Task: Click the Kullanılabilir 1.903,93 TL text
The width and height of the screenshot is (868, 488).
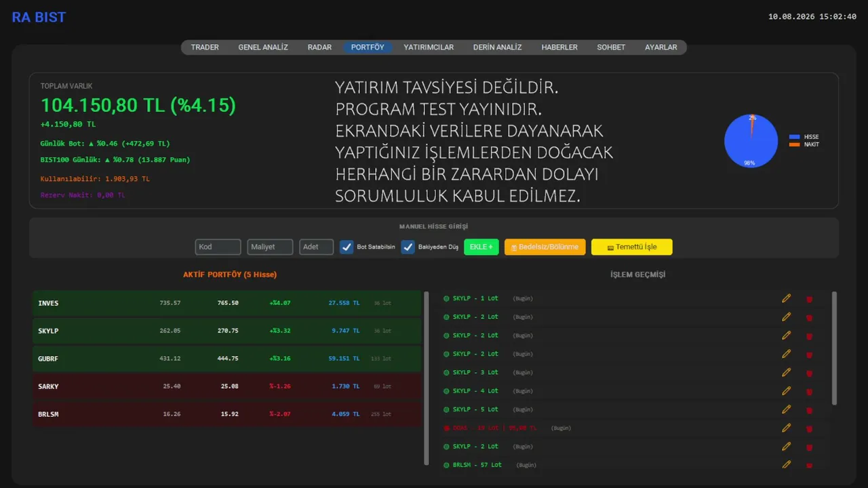Action: point(95,179)
